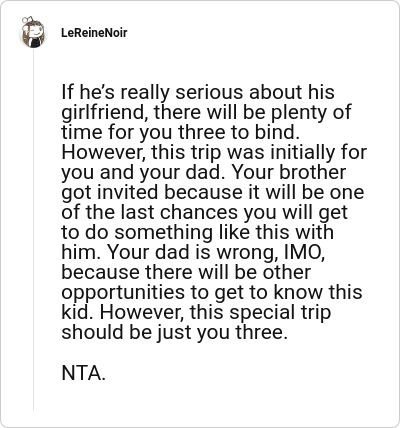Visit the LeReineNoir user profile link
This screenshot has width=400, height=428.
pyautogui.click(x=94, y=33)
